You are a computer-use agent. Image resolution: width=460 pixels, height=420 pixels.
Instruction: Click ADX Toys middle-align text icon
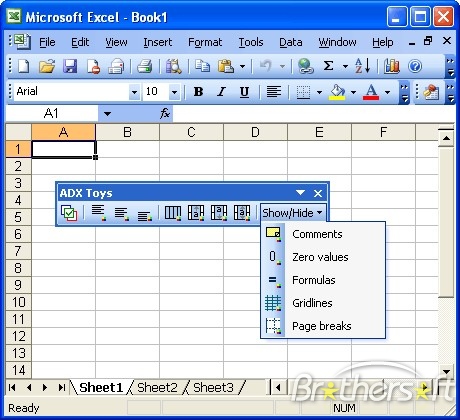tap(121, 213)
